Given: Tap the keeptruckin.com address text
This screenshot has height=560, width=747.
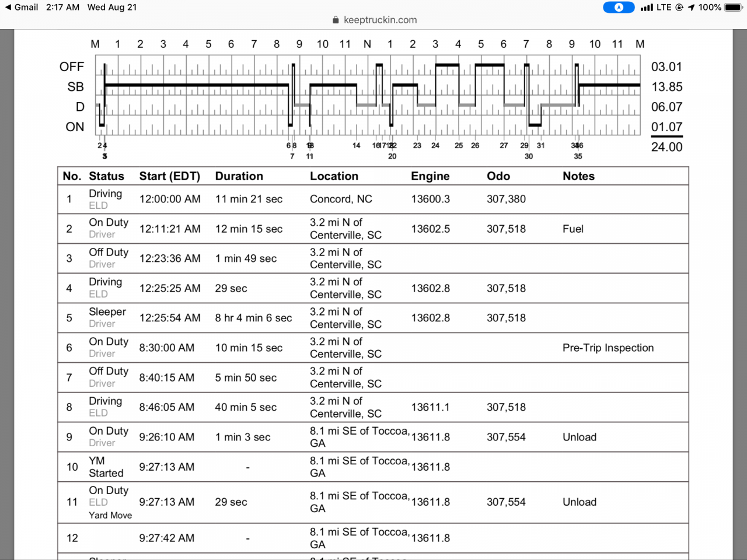Looking at the screenshot, I should pyautogui.click(x=381, y=20).
